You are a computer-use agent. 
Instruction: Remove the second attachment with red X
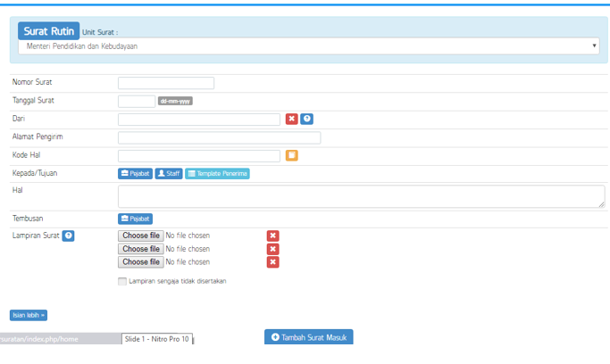(273, 249)
